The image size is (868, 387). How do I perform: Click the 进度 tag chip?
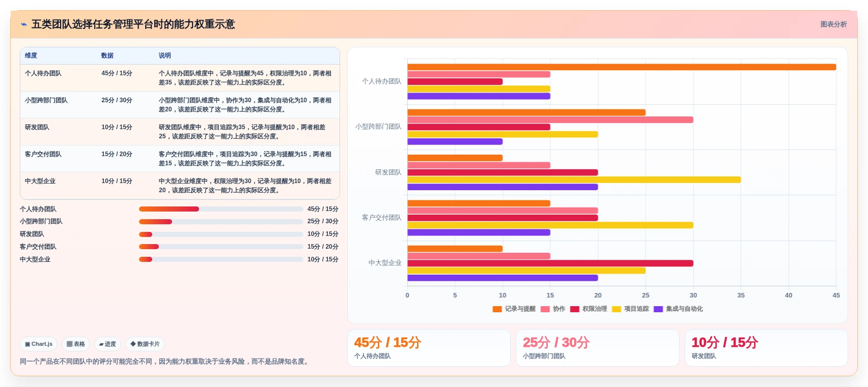coord(107,344)
